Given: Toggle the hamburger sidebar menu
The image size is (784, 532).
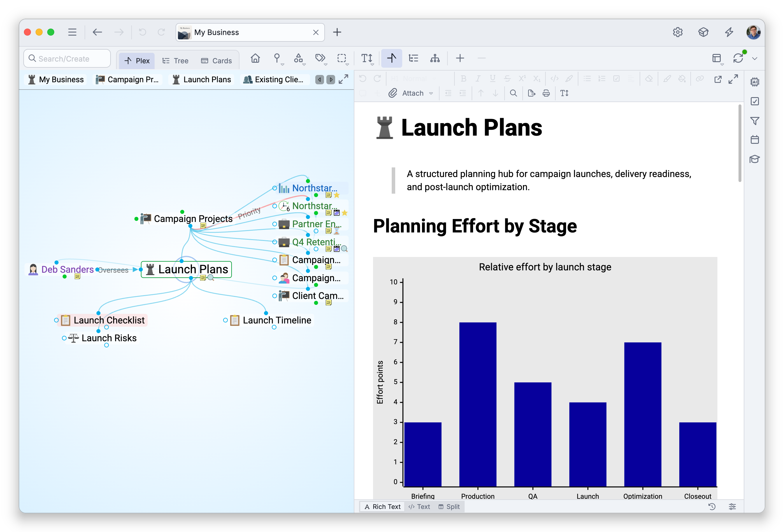Looking at the screenshot, I should click(x=72, y=32).
